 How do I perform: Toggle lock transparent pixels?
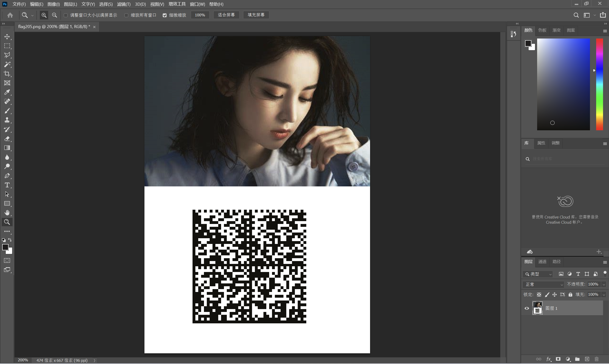(x=539, y=295)
